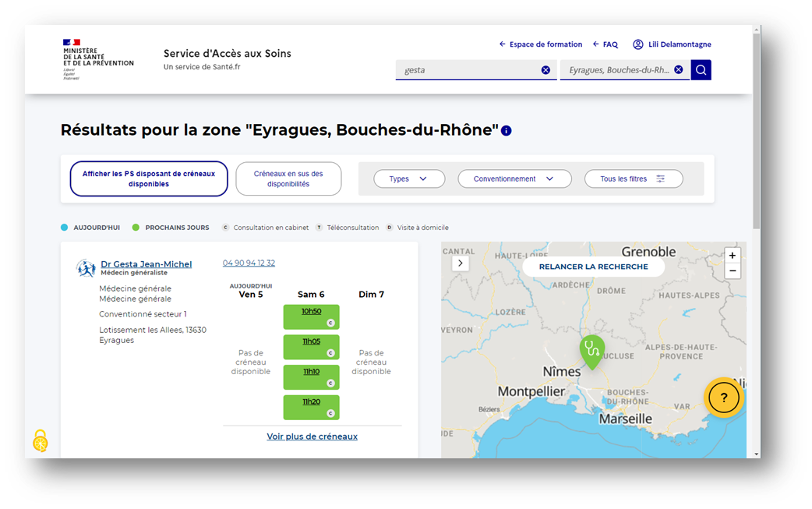Toggle 'Créneaux en sus des disponibilités' filter
The width and height of the screenshot is (812, 509).
pos(288,179)
